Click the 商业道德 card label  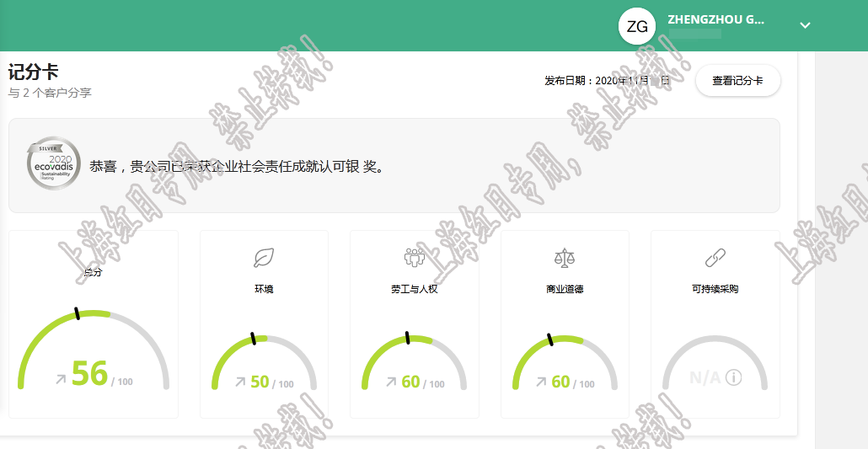click(x=565, y=289)
